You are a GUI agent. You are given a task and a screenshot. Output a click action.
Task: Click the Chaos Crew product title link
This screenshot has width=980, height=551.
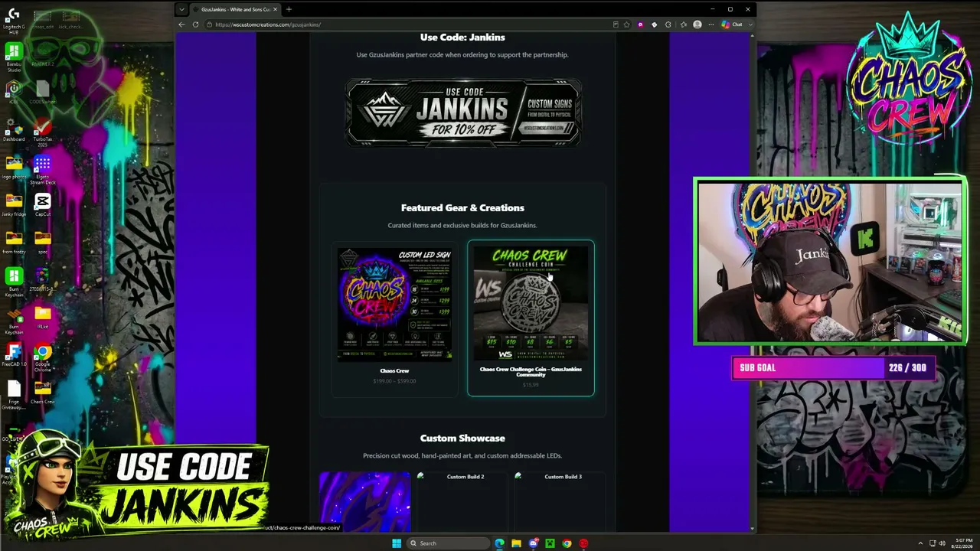394,371
